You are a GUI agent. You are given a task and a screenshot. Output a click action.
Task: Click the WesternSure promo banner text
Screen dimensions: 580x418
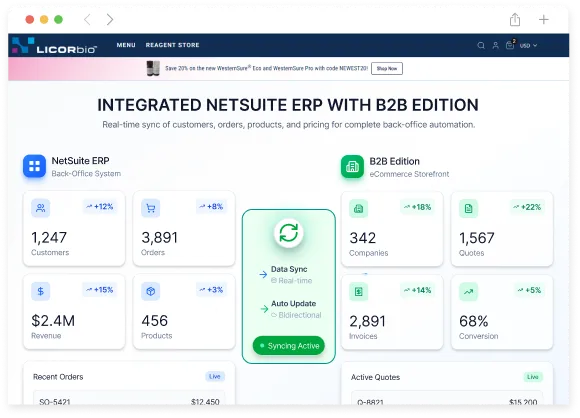(x=266, y=68)
